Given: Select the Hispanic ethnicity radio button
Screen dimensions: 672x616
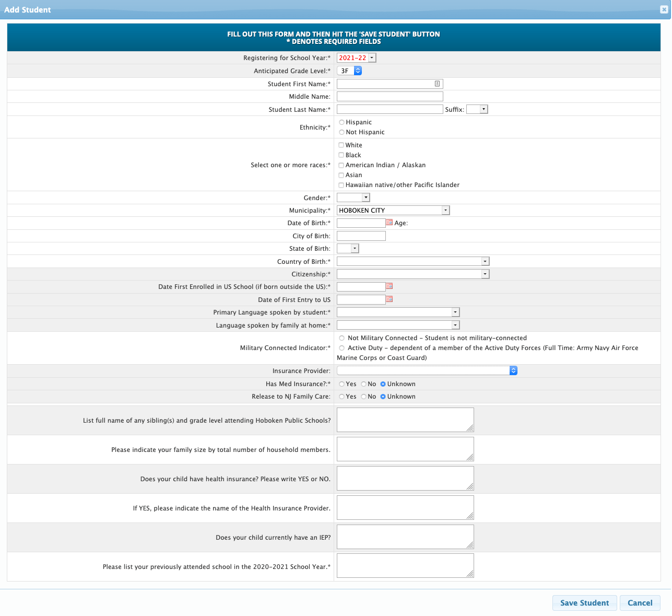Looking at the screenshot, I should [x=342, y=122].
